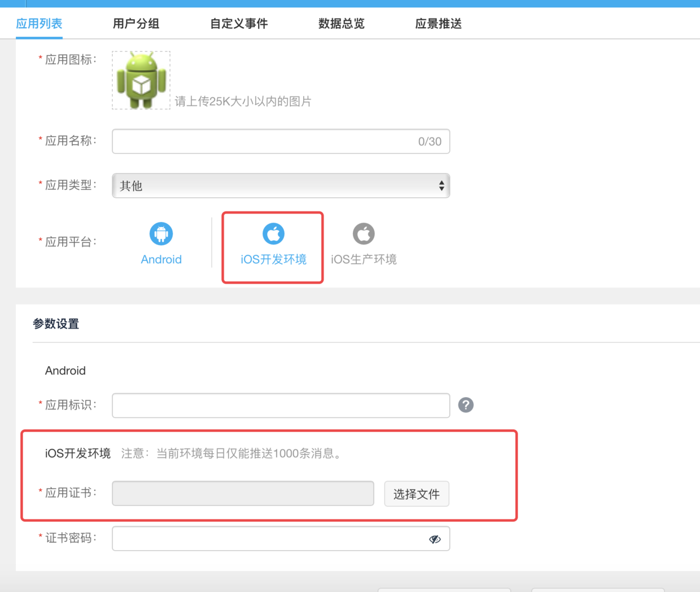Expand the application type selection list
Image resolution: width=700 pixels, height=592 pixels.
point(281,185)
